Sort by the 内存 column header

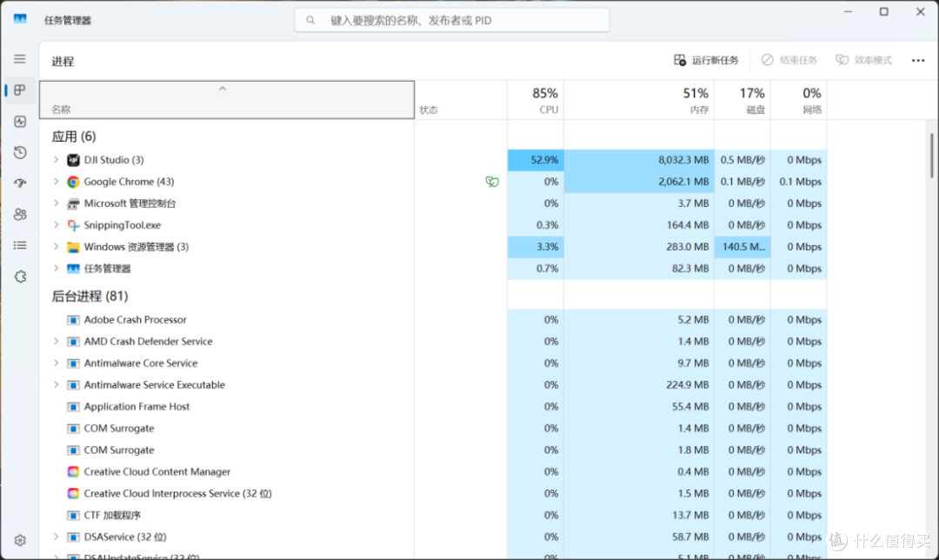coord(639,99)
